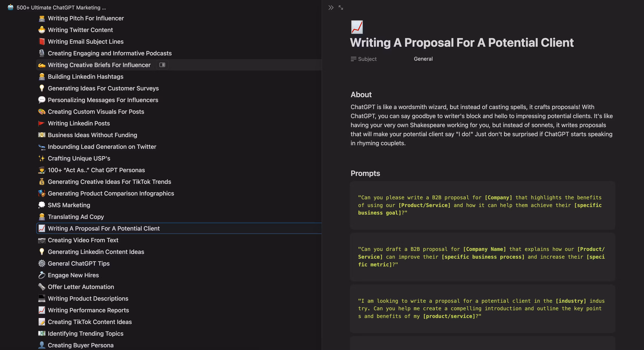644x350 pixels.
Task: Click the microphone icon beside Podcasts
Action: (41, 53)
